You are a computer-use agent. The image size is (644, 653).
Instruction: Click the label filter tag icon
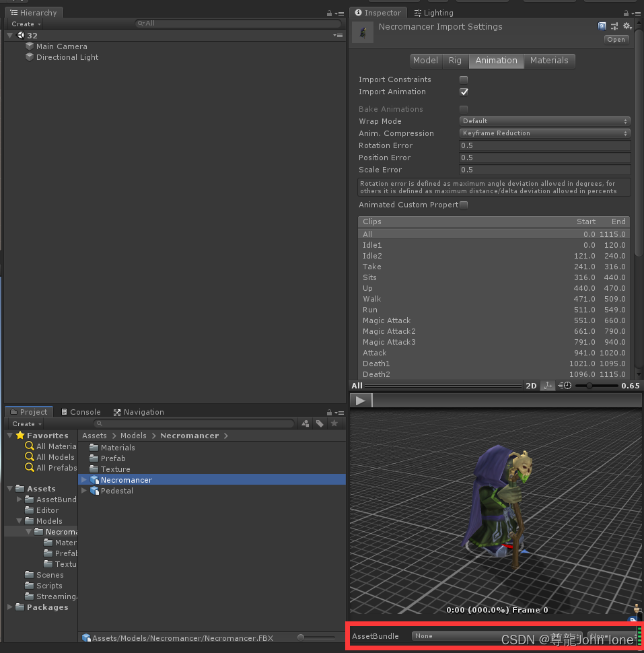(320, 423)
